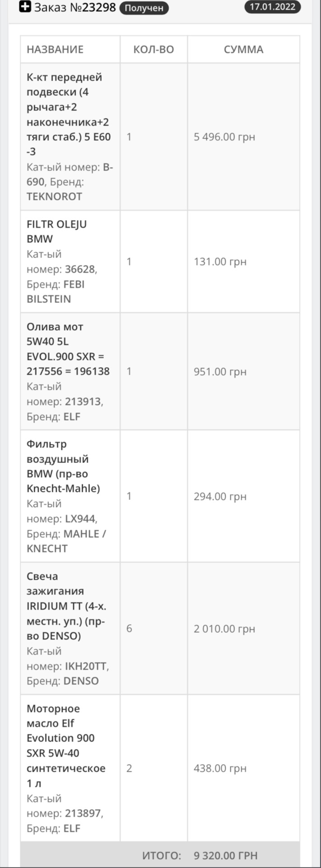Collapse order №23298 with the plus icon
Viewport: 321px width, 868px height.
(25, 7)
